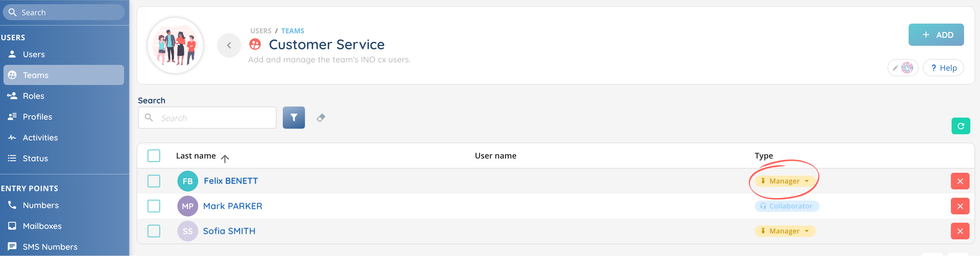This screenshot has width=980, height=256.
Task: Select Mark PARKER's row checkbox
Action: click(x=154, y=206)
